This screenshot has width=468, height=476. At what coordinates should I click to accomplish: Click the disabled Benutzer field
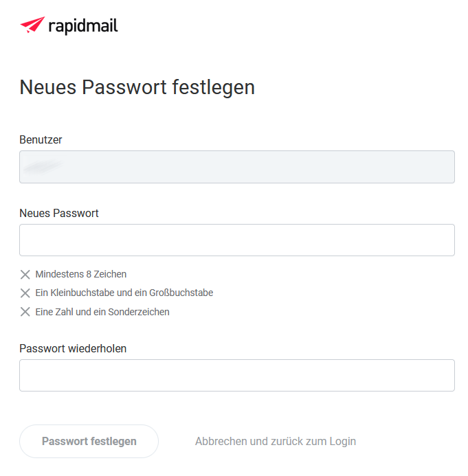(x=237, y=167)
